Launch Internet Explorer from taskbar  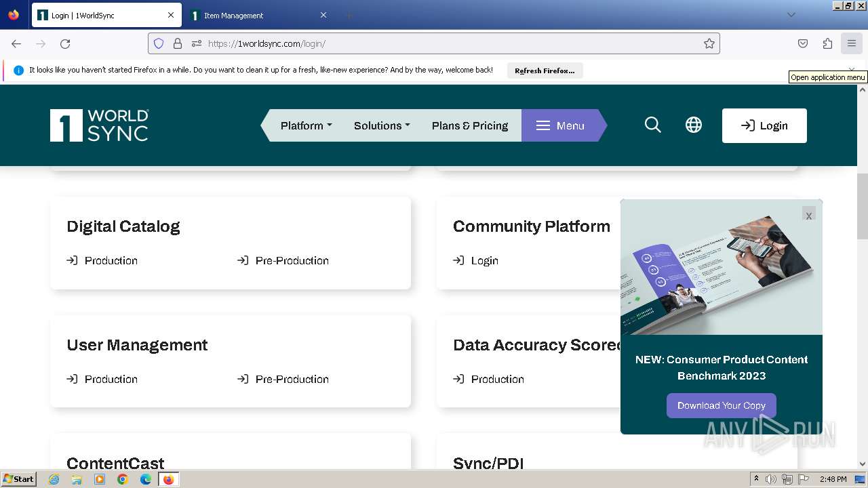pos(54,479)
